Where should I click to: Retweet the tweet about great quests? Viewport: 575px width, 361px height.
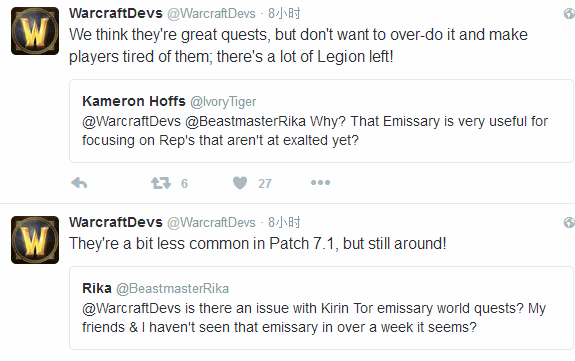[161, 183]
